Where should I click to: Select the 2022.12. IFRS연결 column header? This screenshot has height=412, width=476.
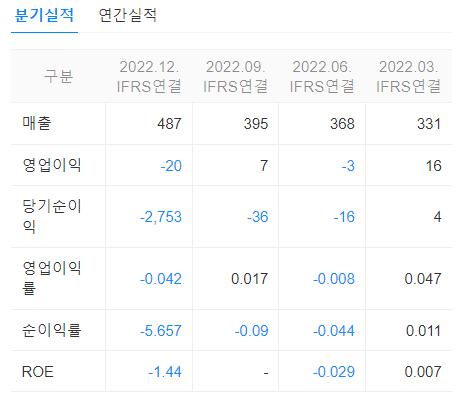(149, 76)
